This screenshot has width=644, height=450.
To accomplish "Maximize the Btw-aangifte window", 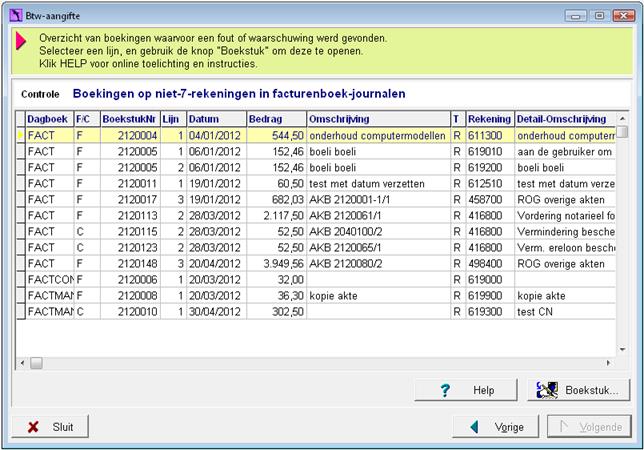I will coord(599,16).
